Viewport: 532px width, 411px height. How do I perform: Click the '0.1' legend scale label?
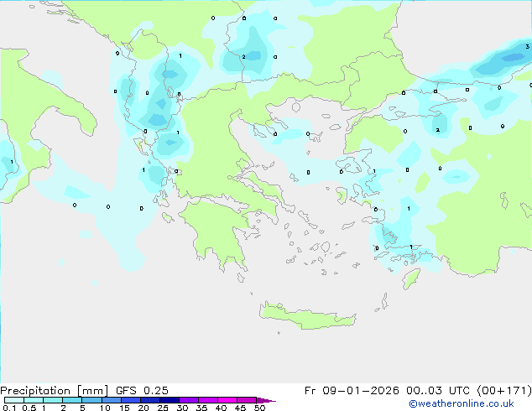pyautogui.click(x=9, y=408)
